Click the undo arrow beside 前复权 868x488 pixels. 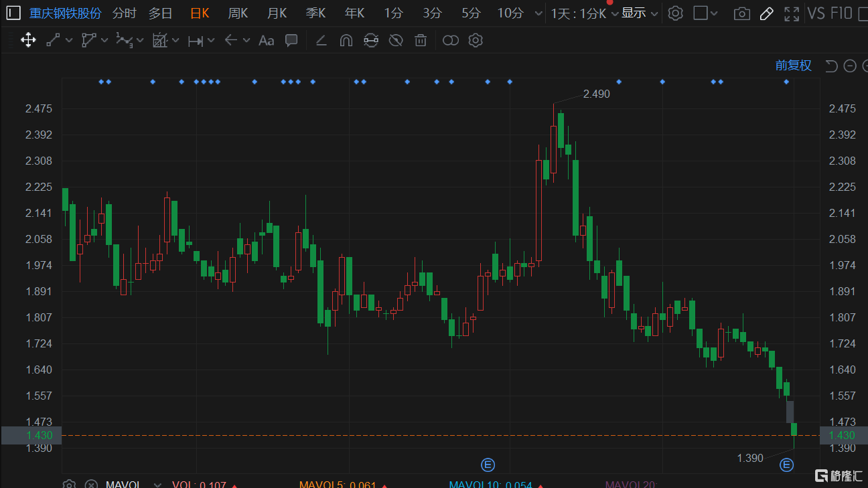(831, 66)
